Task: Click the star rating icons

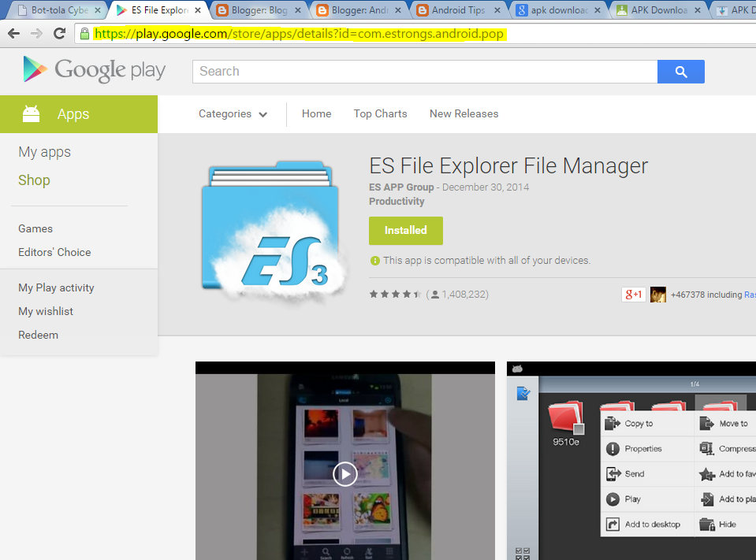Action: [396, 295]
